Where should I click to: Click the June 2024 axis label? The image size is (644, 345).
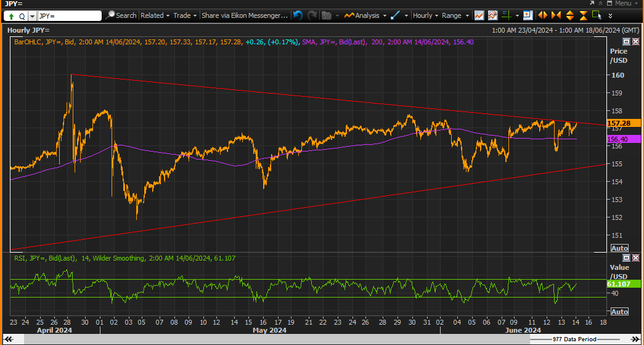pos(524,330)
